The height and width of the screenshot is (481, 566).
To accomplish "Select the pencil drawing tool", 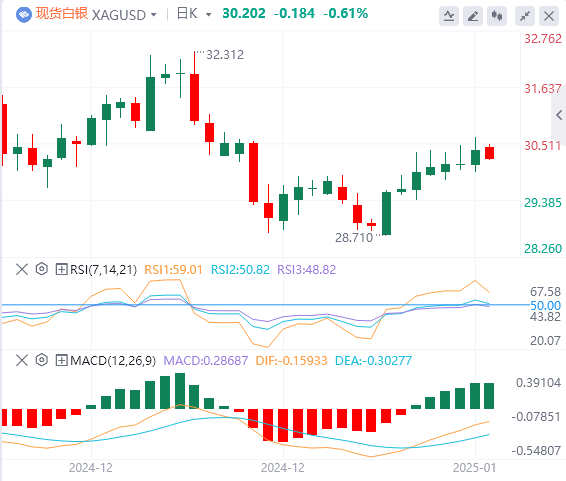I will point(473,16).
